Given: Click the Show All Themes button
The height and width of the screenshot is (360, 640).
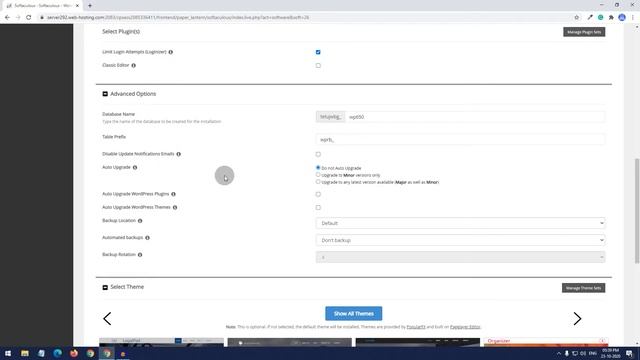Looking at the screenshot, I should (x=353, y=313).
